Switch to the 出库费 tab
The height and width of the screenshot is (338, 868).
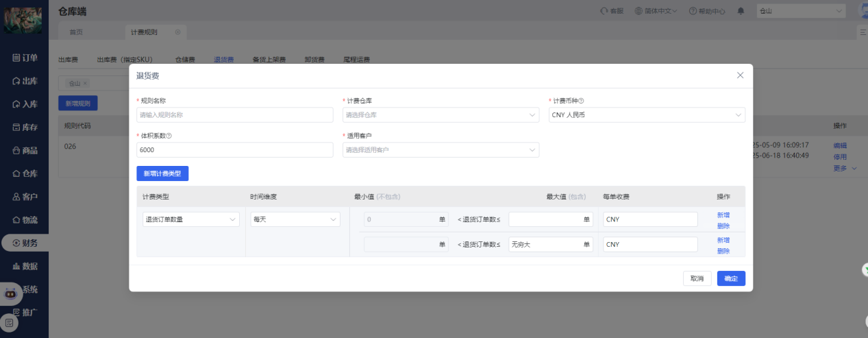(x=68, y=60)
